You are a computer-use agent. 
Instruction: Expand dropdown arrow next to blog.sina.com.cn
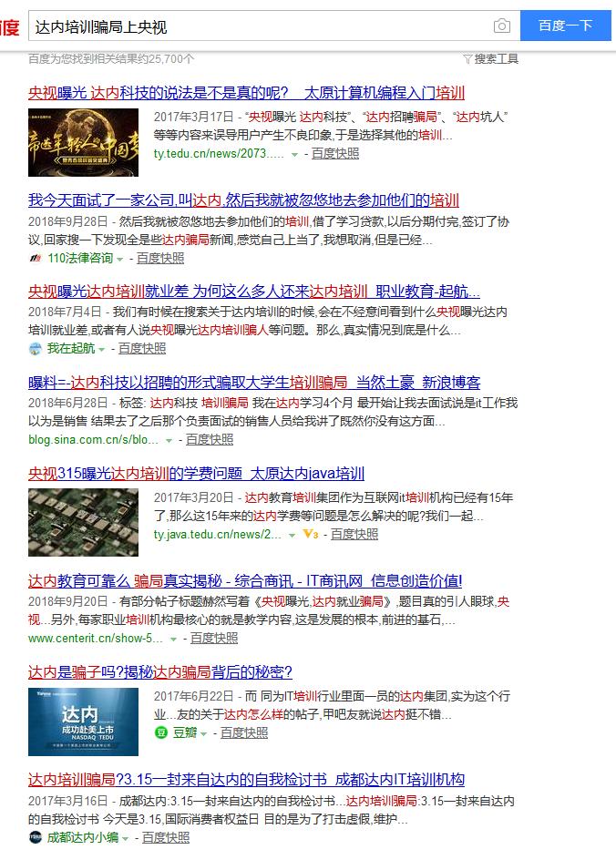coord(169,440)
